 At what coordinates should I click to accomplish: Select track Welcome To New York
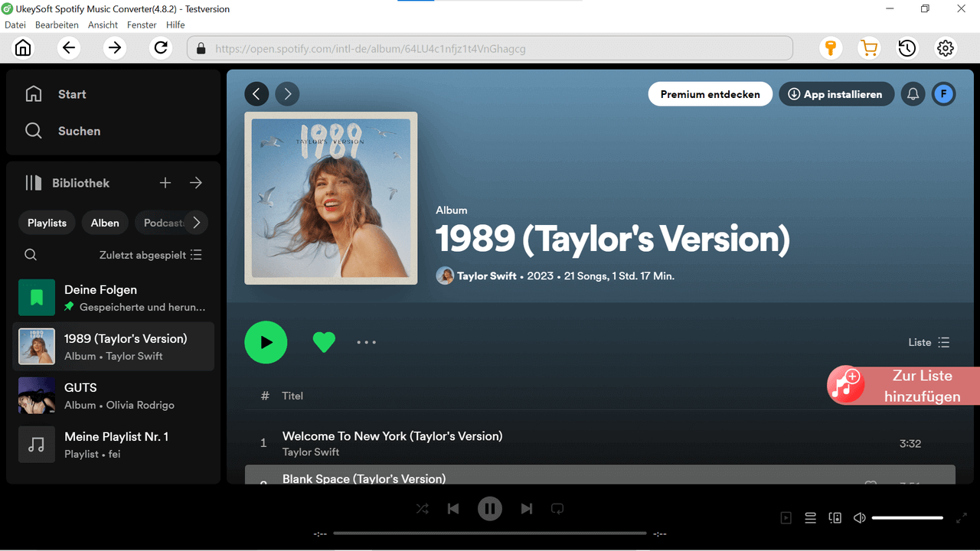pos(600,443)
